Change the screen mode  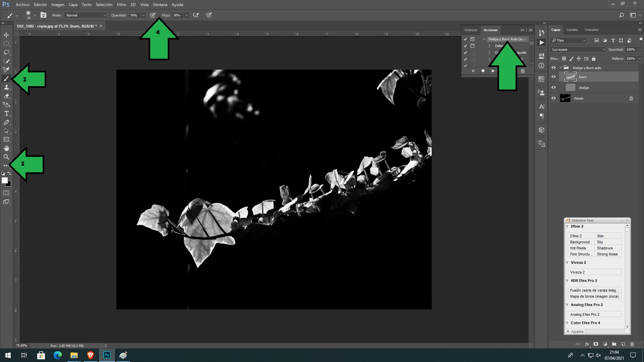coord(6,202)
